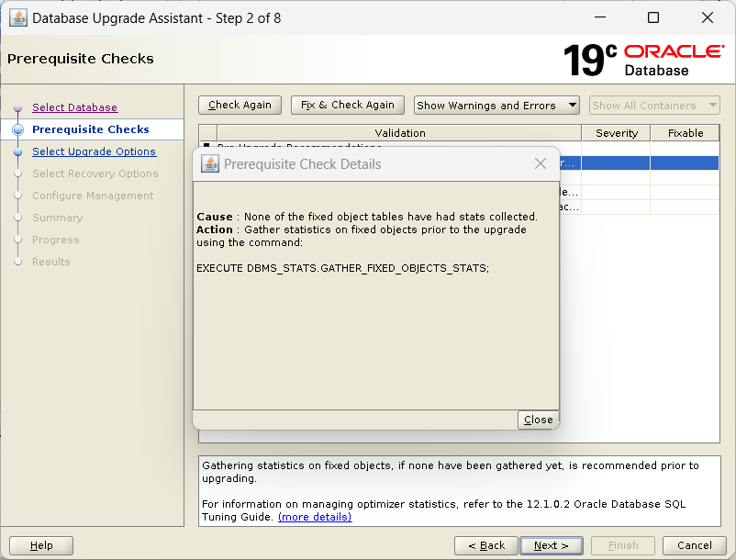This screenshot has height=560, width=736.
Task: Click the Help button
Action: pos(41,545)
